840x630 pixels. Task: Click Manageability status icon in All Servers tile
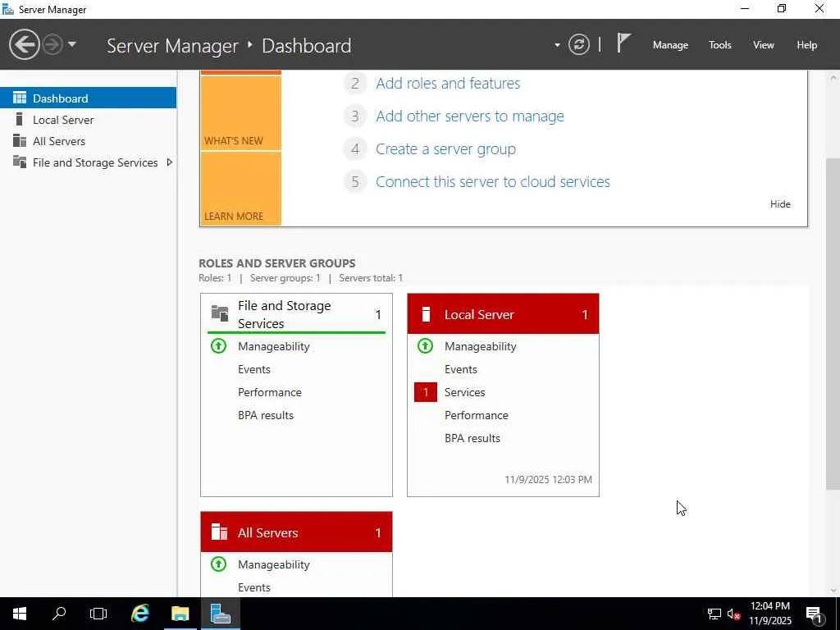218,564
